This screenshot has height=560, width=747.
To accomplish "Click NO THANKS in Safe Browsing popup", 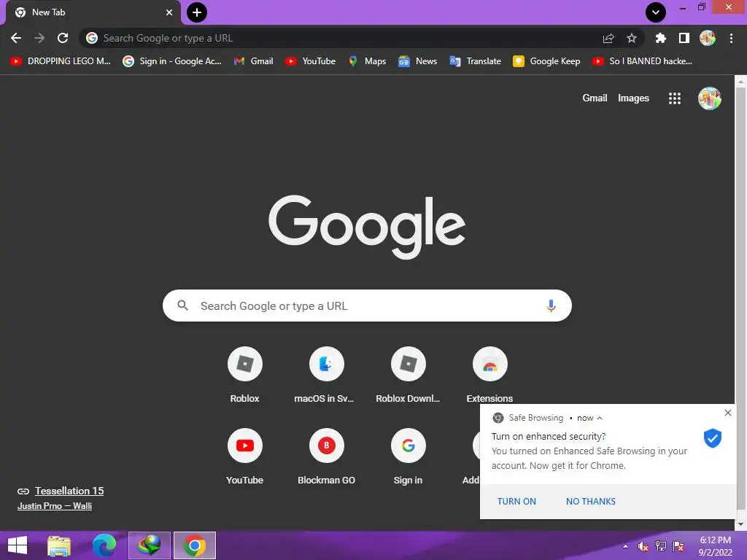I will [591, 502].
